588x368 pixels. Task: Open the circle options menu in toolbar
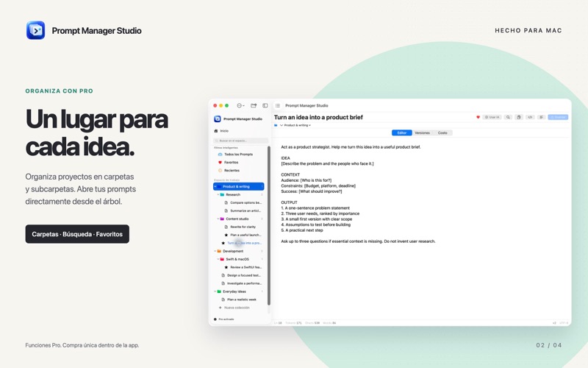point(240,105)
